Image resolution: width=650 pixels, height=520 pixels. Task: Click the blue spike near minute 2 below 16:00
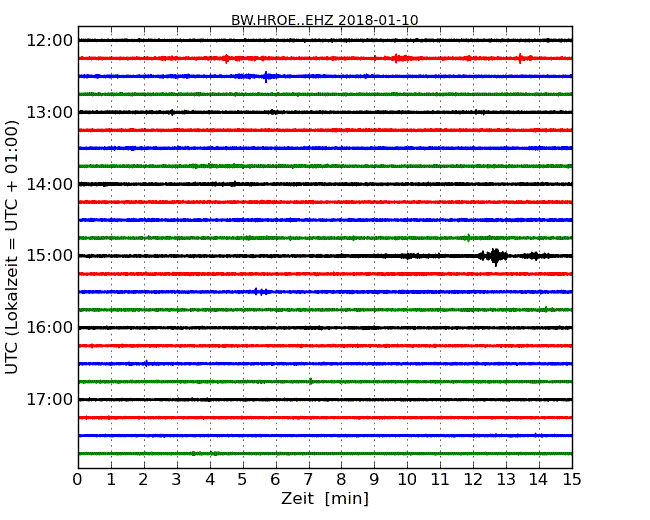(x=146, y=364)
